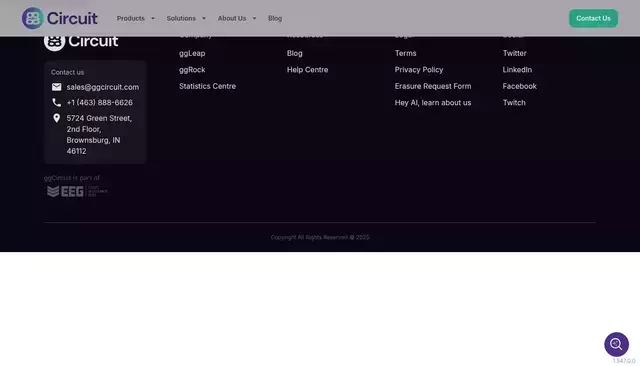
Task: Click the Circuit logo in the top navbar
Action: 60,18
